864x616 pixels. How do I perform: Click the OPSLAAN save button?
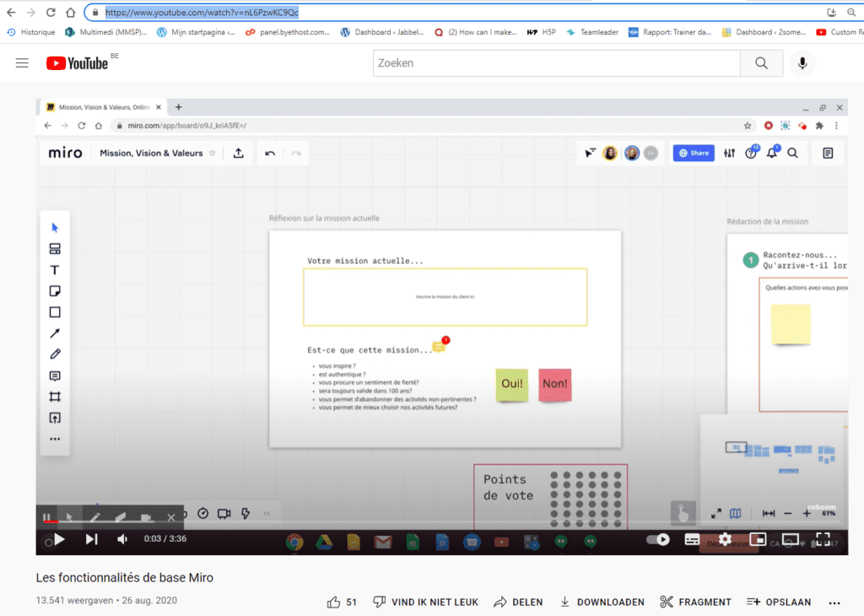pos(779,602)
